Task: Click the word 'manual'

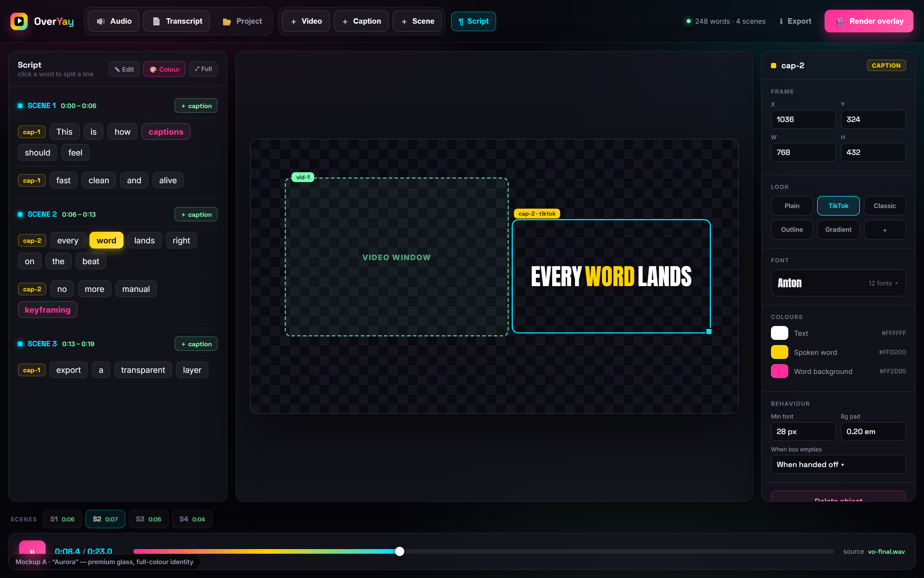Action: coord(136,289)
